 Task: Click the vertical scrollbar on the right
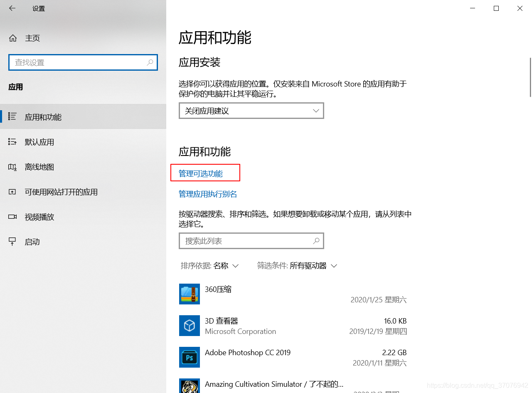pyautogui.click(x=530, y=77)
